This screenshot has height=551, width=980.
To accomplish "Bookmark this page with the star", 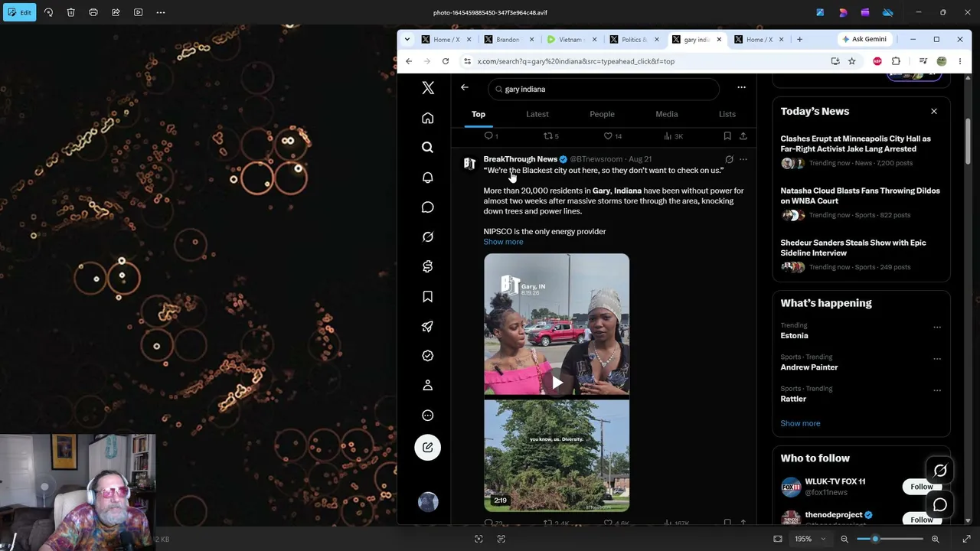I will pyautogui.click(x=851, y=61).
